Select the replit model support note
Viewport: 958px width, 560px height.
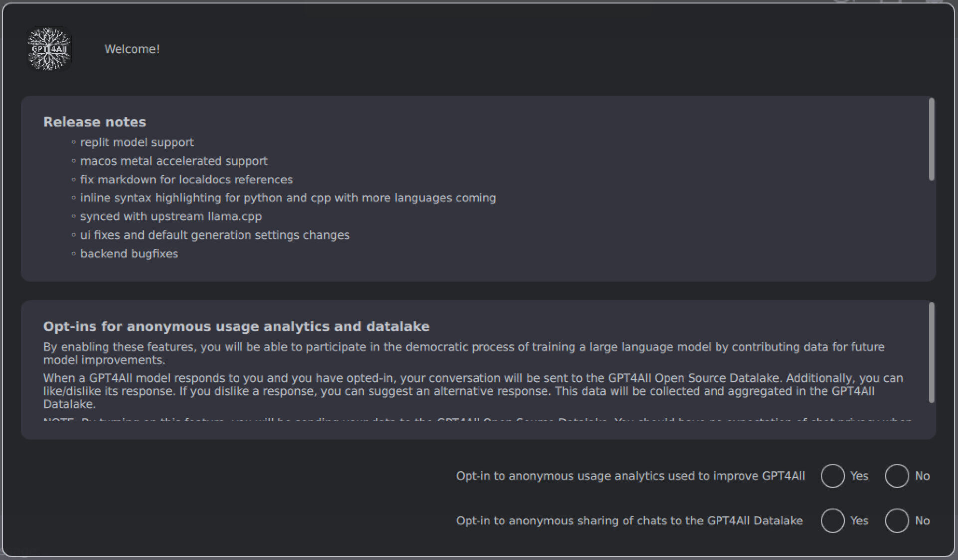click(137, 142)
